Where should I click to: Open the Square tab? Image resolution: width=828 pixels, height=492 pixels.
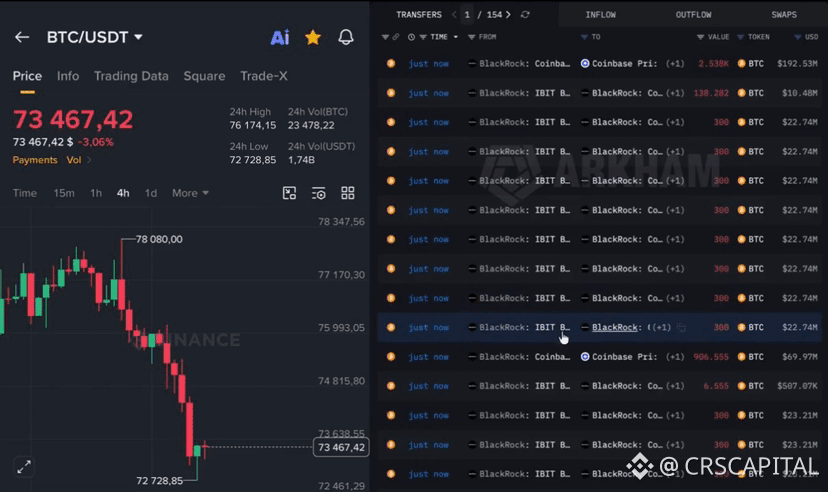(x=204, y=76)
